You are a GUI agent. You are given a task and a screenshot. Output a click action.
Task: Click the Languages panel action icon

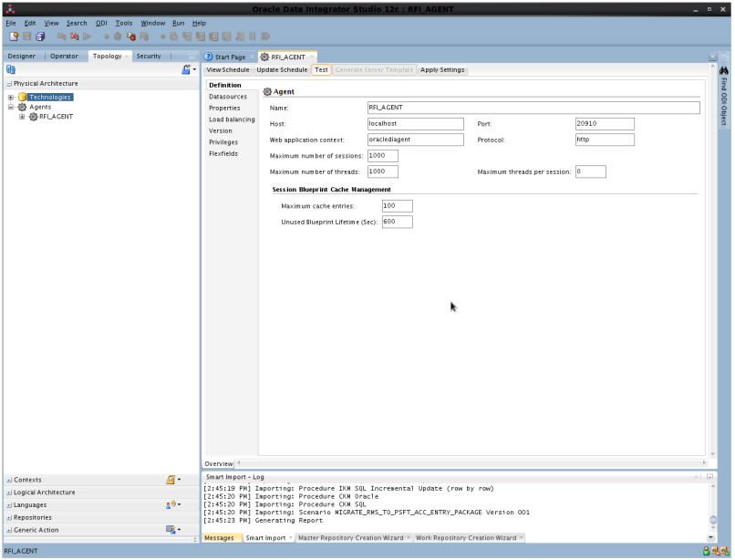pyautogui.click(x=172, y=505)
